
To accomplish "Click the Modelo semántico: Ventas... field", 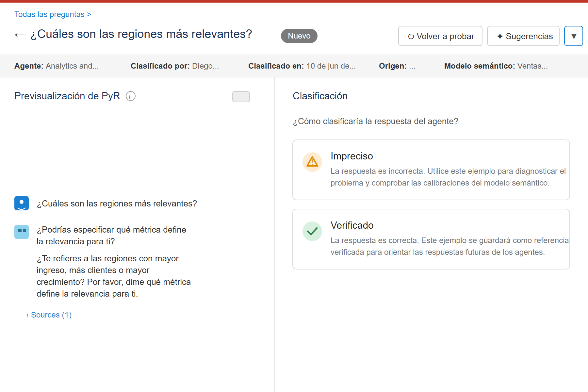I will coord(496,66).
